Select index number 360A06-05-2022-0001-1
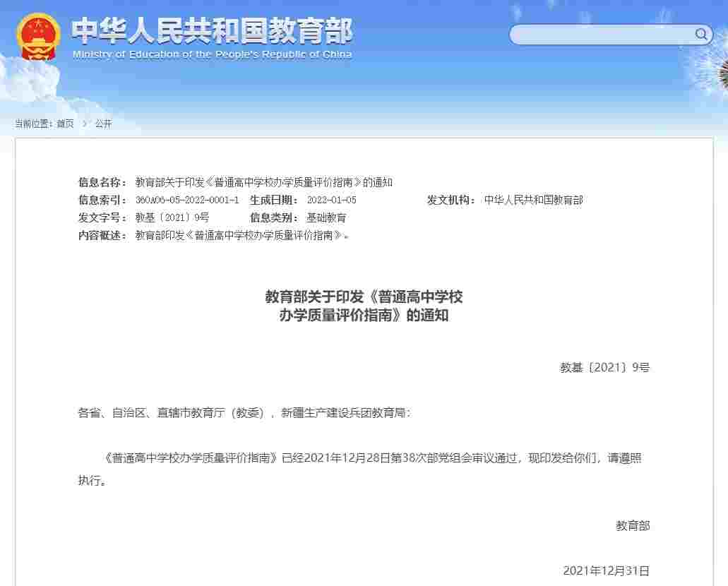The image size is (728, 586). [x=187, y=200]
